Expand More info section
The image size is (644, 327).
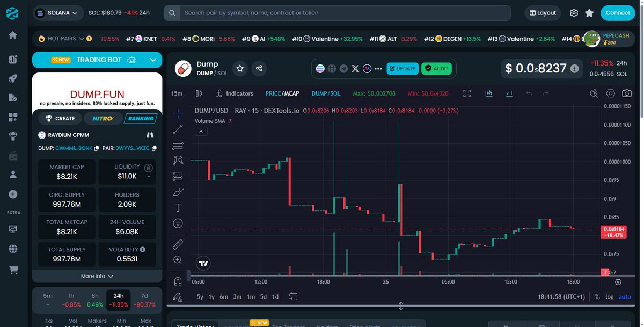pyautogui.click(x=97, y=276)
